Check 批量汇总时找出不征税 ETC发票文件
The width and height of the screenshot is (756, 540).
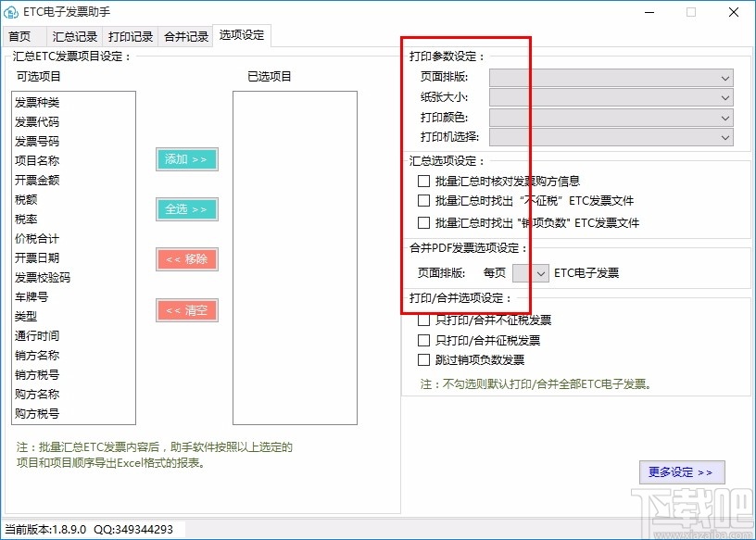coord(423,201)
